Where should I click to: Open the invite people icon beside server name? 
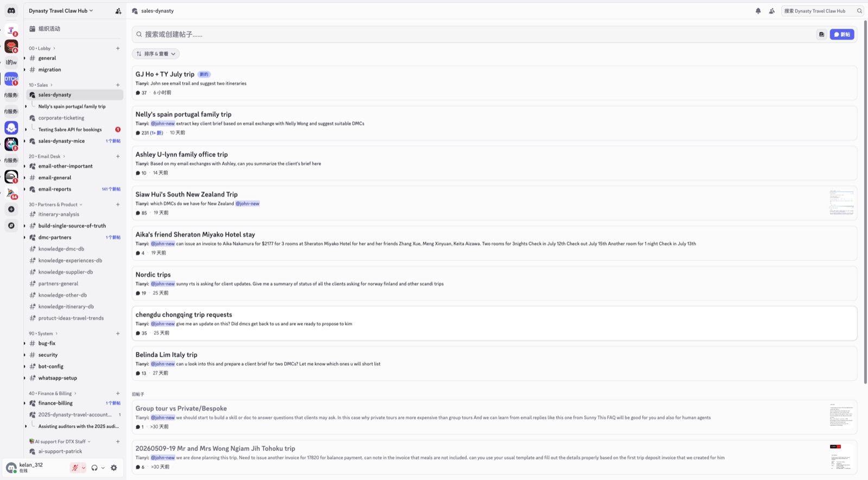pyautogui.click(x=118, y=11)
